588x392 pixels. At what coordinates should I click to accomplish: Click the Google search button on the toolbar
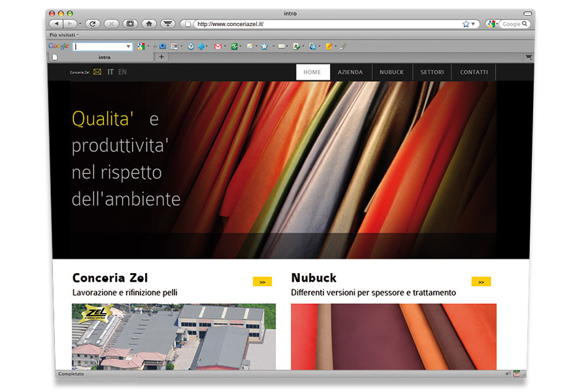tap(141, 46)
